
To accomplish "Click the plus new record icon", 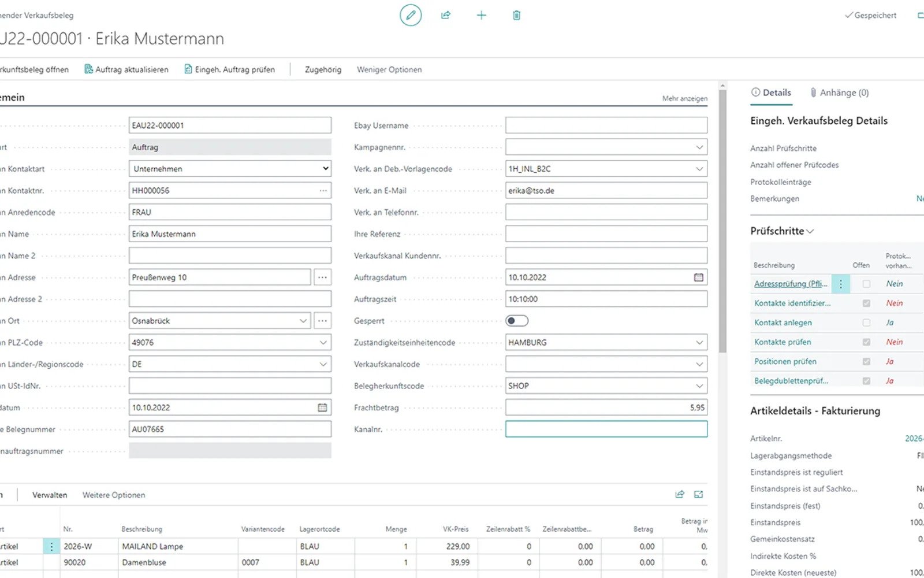I will [x=481, y=15].
